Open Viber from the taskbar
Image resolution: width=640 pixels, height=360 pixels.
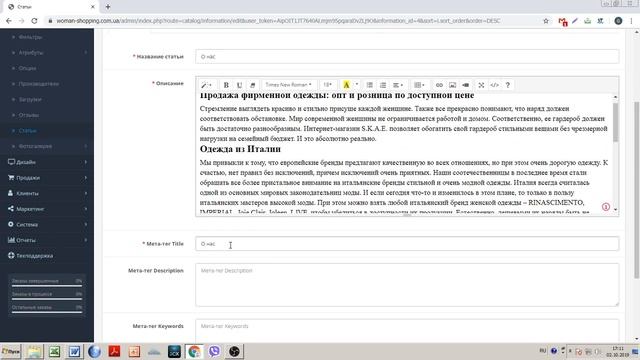click(x=214, y=351)
